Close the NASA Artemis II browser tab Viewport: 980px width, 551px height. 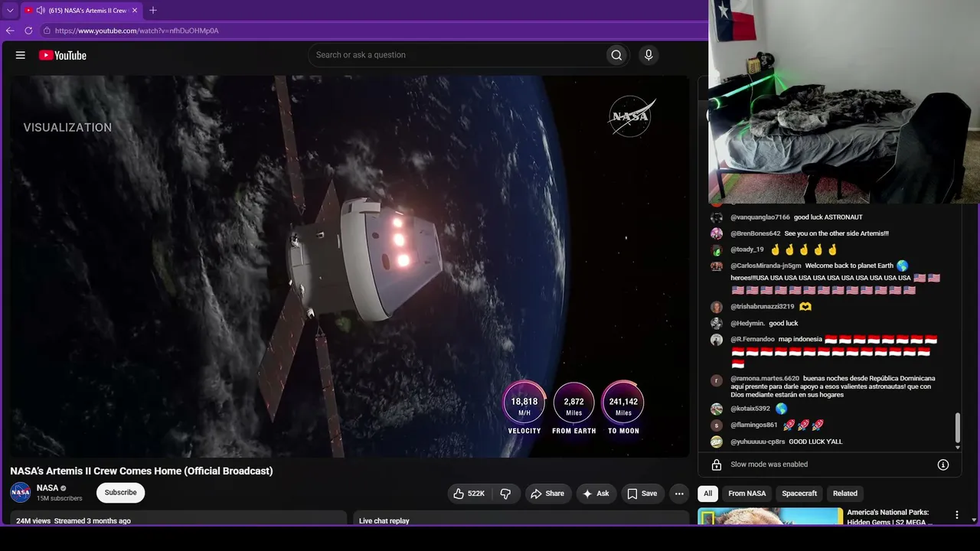click(135, 11)
